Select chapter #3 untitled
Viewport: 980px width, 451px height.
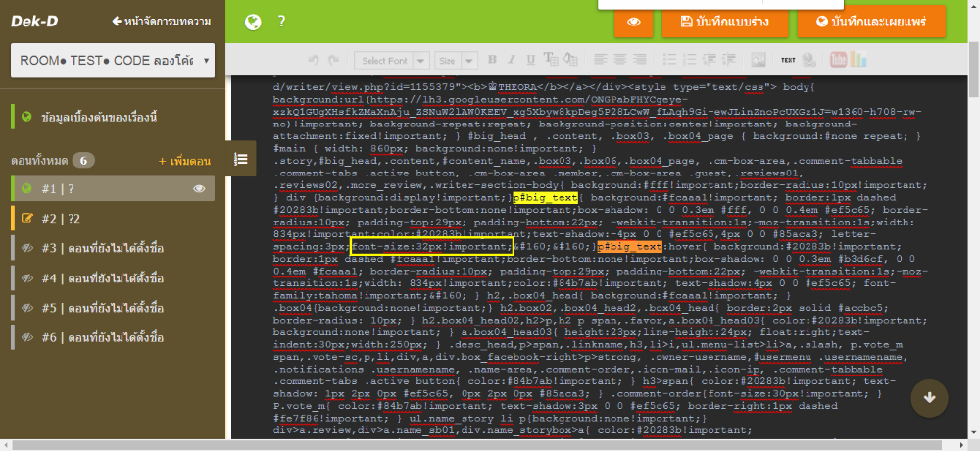pyautogui.click(x=113, y=248)
